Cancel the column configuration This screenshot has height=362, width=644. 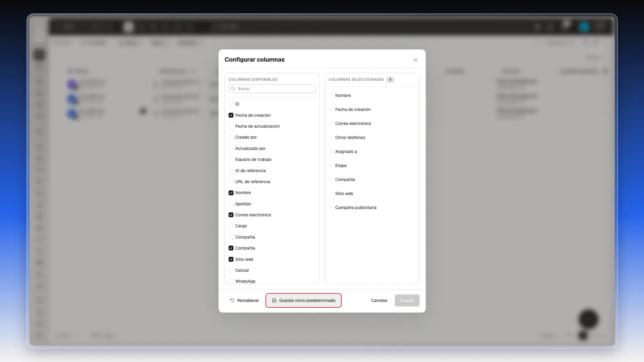(379, 301)
